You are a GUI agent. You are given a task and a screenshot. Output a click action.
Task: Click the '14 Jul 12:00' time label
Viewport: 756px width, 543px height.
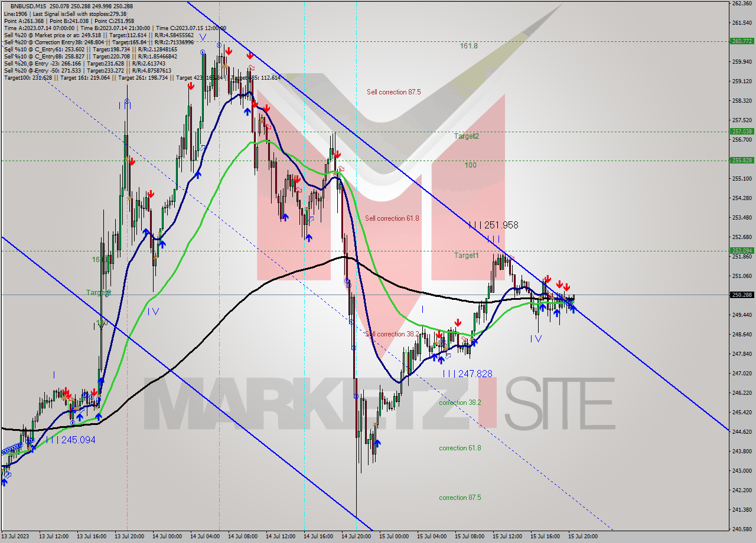coord(281,537)
